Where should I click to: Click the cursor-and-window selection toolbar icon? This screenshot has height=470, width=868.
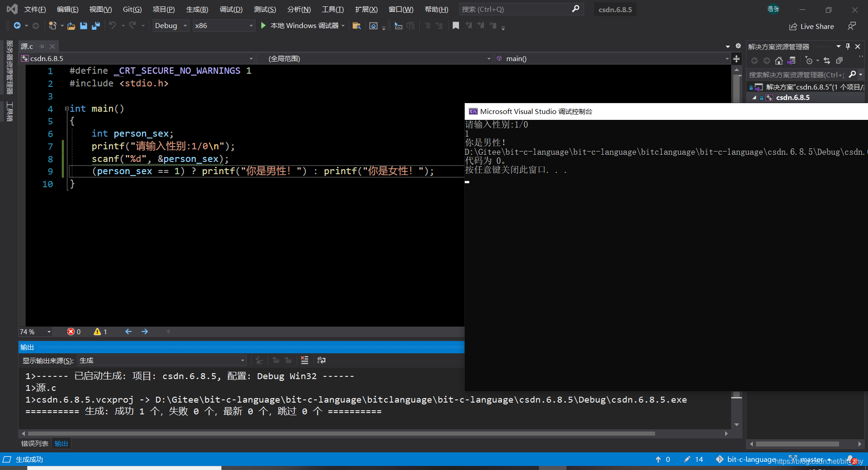398,26
